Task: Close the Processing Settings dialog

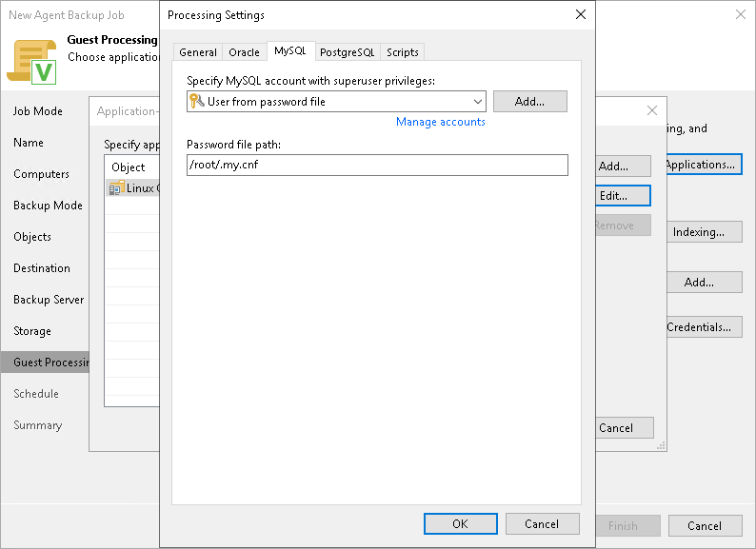Action: [x=581, y=14]
